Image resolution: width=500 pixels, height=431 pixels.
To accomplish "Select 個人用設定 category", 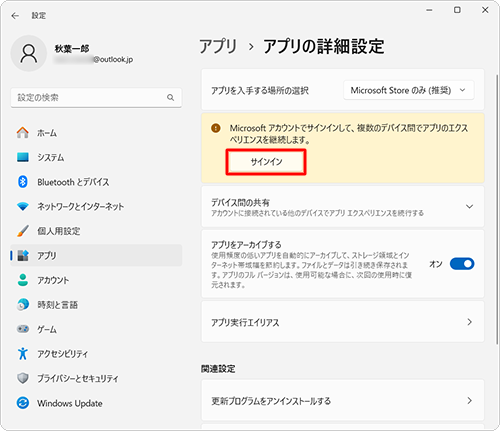I will click(96, 231).
